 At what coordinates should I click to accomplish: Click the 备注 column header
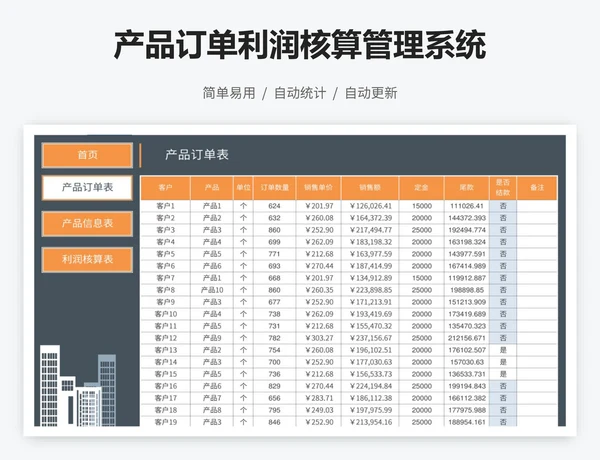pos(537,188)
